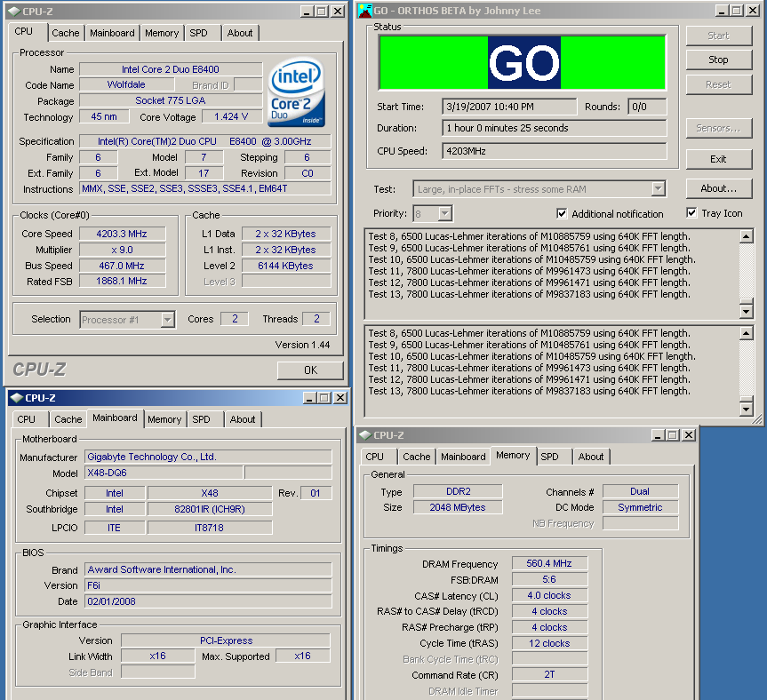767x700 pixels.
Task: Click the Rounds 0/0 field
Action: (647, 107)
